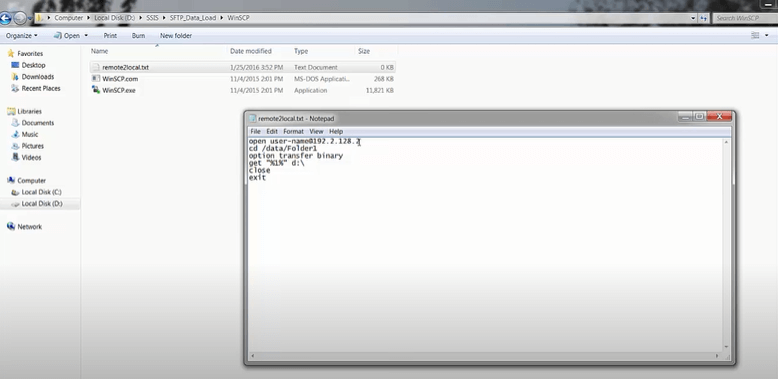Click the Computer icon in the navigation pane
The width and height of the screenshot is (778, 379).
click(x=11, y=181)
